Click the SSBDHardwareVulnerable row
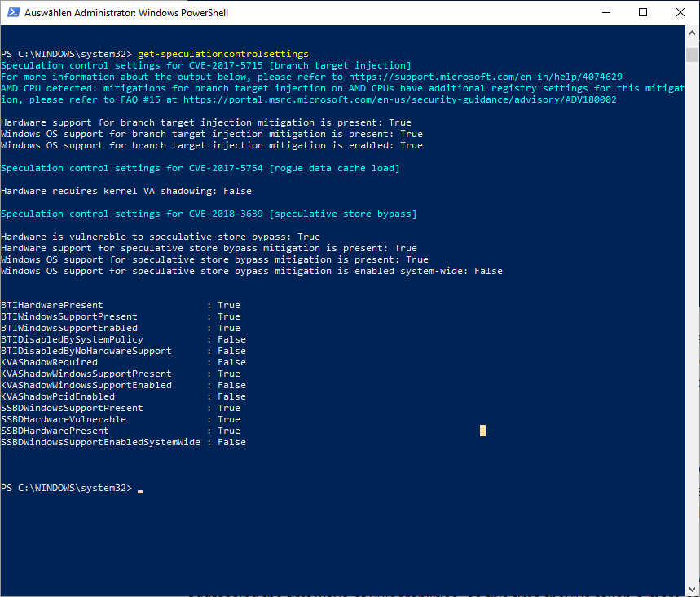Screen dimensions: 700x597 [120, 419]
